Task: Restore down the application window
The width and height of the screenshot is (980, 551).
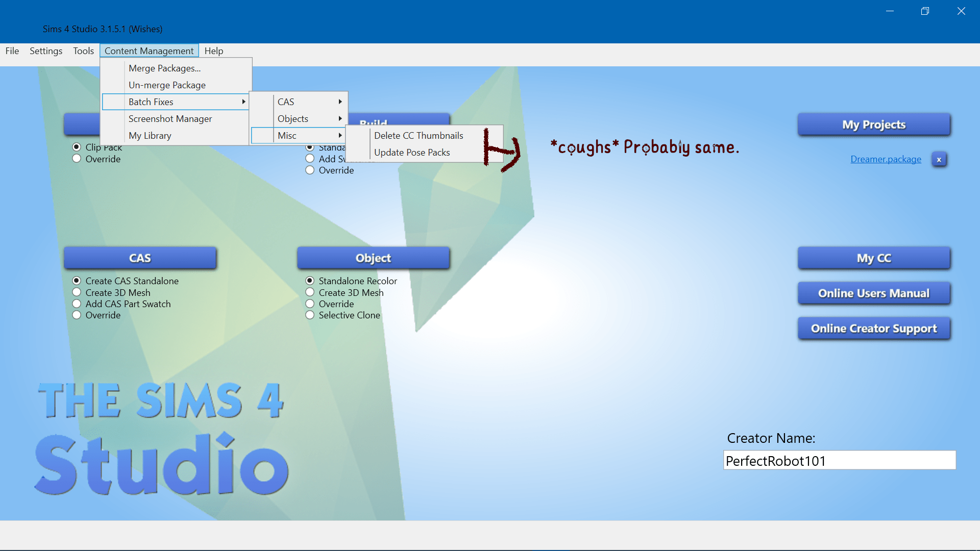Action: click(925, 11)
